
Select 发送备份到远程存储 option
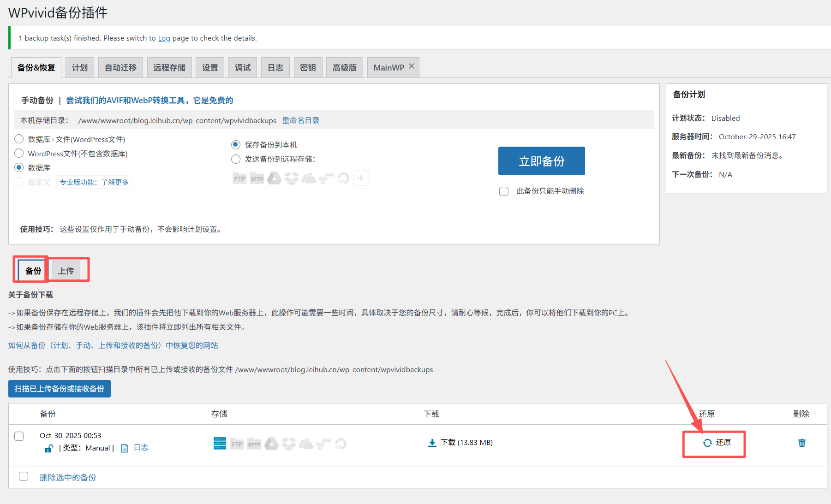pyautogui.click(x=235, y=159)
